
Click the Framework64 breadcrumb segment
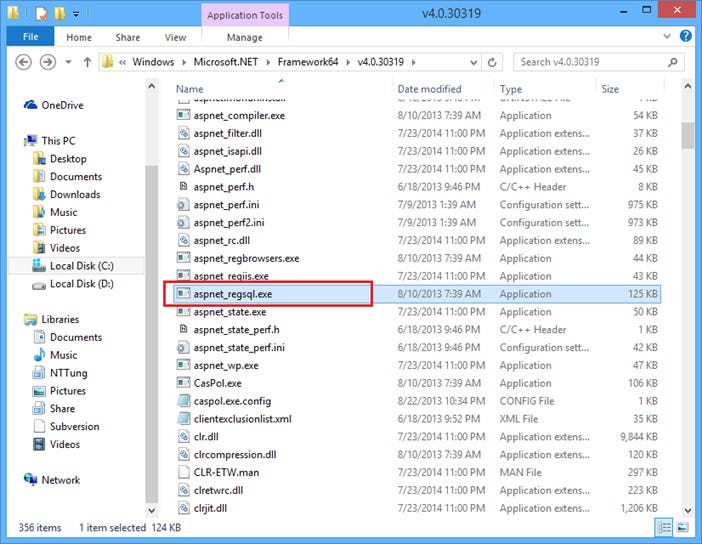(x=308, y=62)
